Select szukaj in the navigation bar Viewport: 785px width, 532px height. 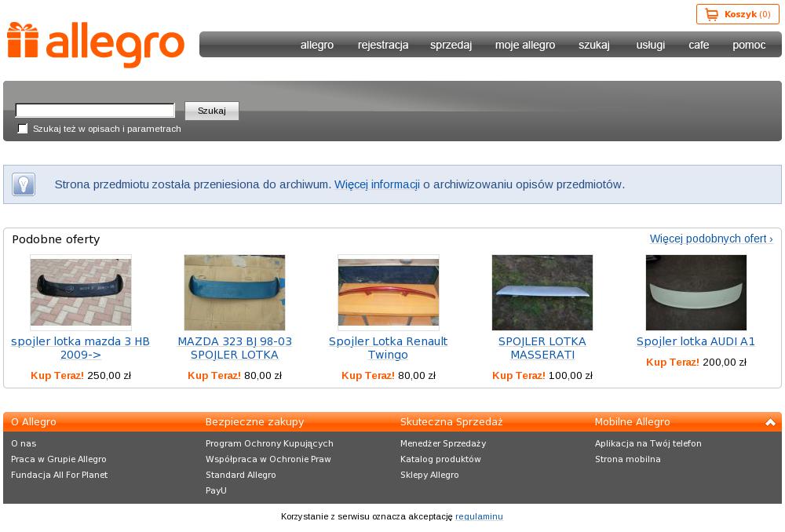pos(594,45)
